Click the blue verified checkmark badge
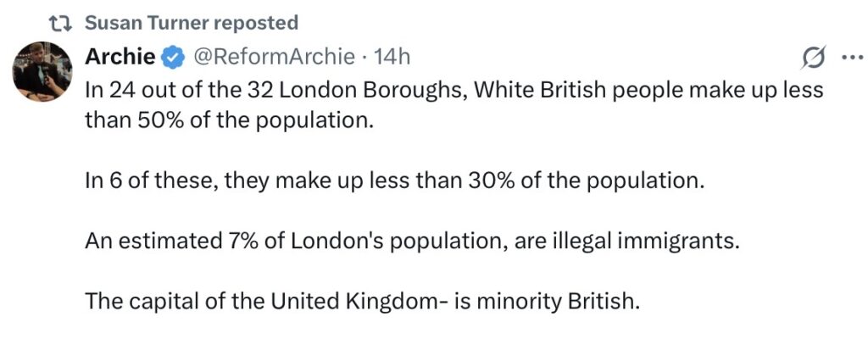 (173, 58)
